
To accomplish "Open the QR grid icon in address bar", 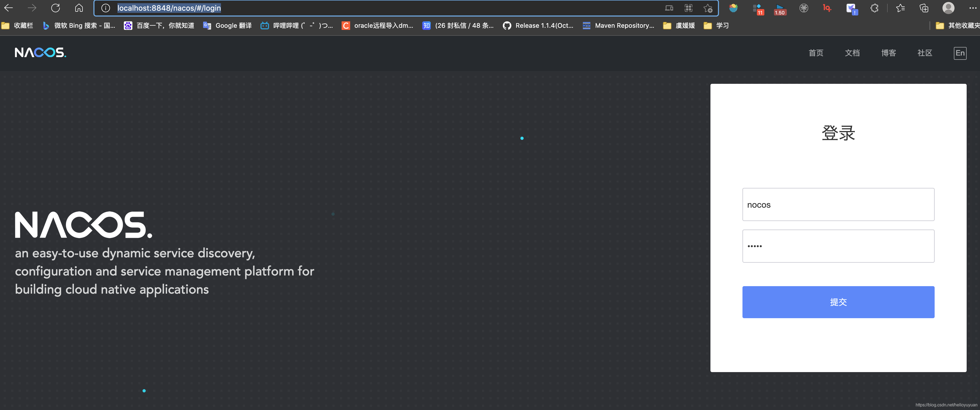I will click(x=689, y=8).
